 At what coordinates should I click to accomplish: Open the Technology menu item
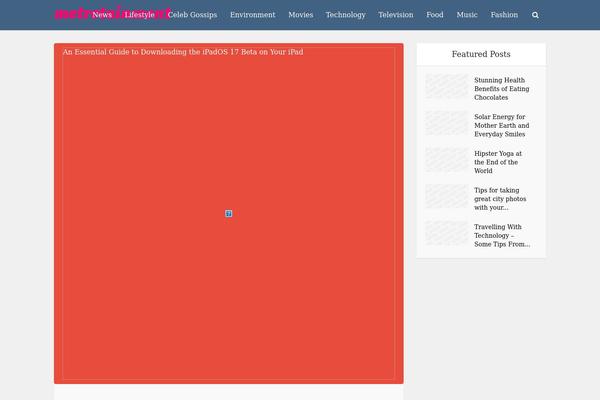tap(346, 15)
